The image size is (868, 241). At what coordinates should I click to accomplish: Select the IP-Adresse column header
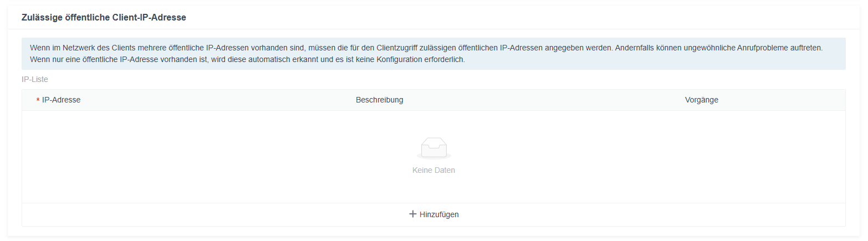coord(61,100)
